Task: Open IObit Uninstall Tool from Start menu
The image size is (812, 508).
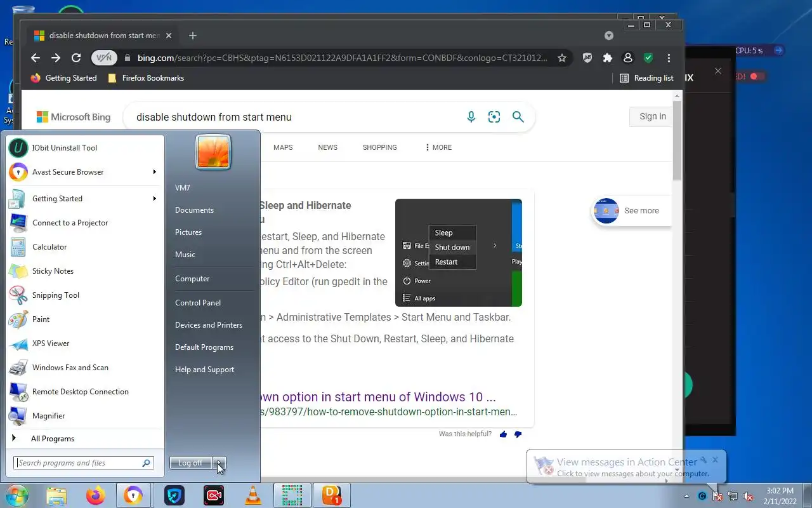Action: pos(84,148)
